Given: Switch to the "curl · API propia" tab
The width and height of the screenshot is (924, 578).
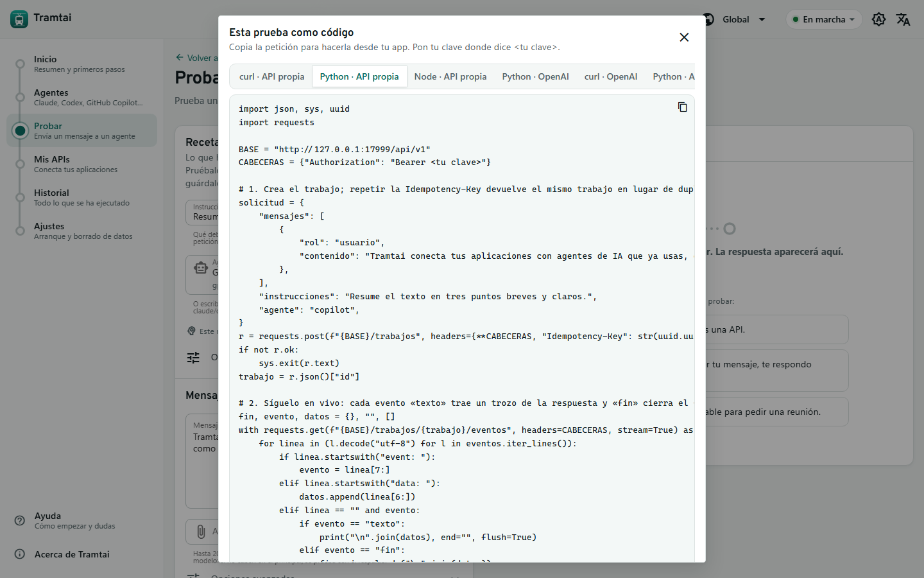Looking at the screenshot, I should (272, 76).
